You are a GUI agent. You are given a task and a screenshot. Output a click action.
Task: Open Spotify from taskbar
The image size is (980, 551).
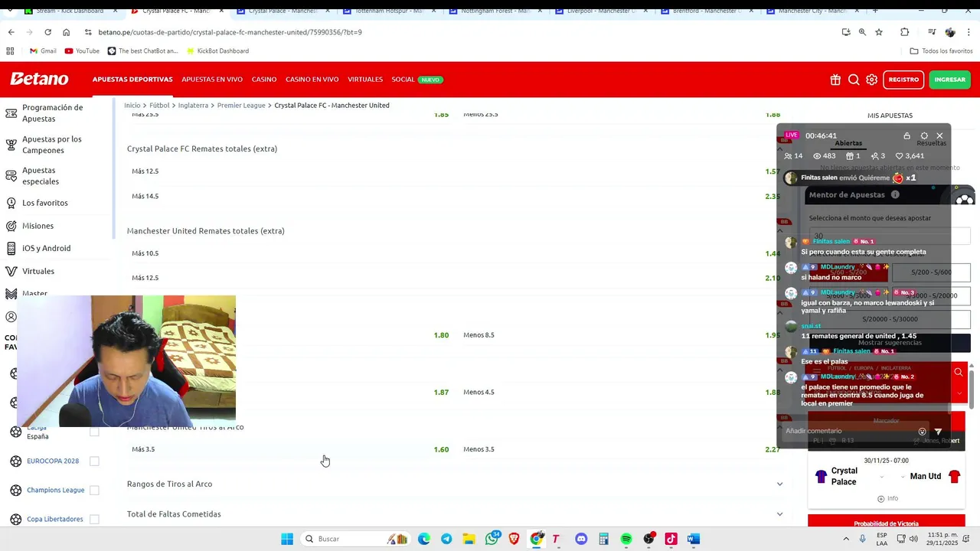[626, 539]
